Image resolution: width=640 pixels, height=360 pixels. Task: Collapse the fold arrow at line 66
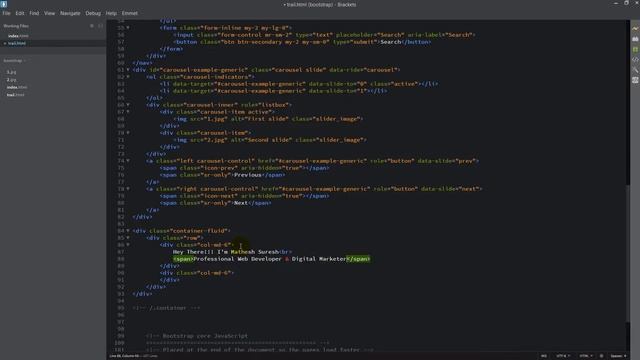(x=128, y=105)
